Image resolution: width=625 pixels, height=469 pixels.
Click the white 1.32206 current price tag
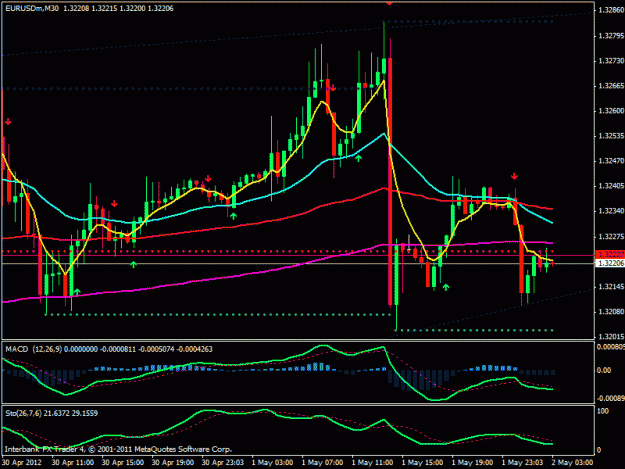[610, 263]
